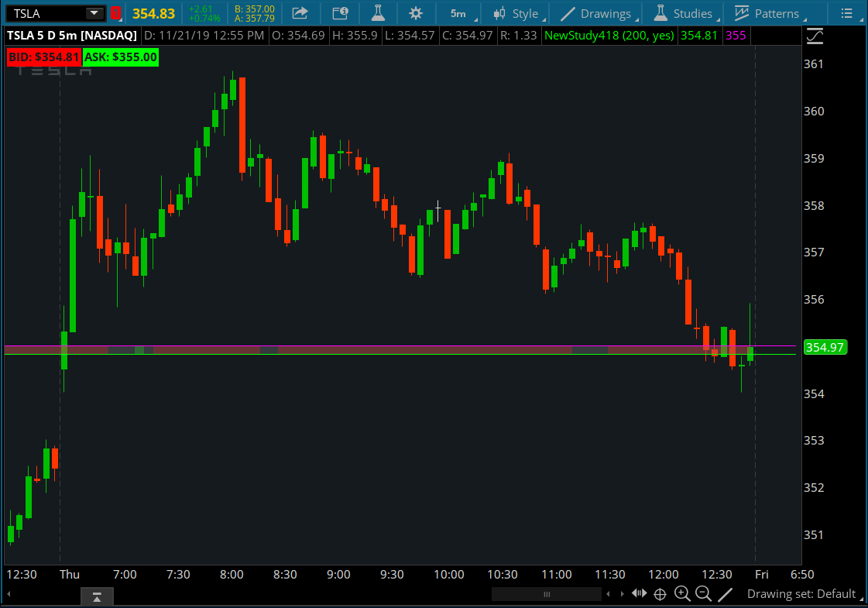Open the flask Edit Studies icon
The height and width of the screenshot is (608, 868).
(x=377, y=13)
